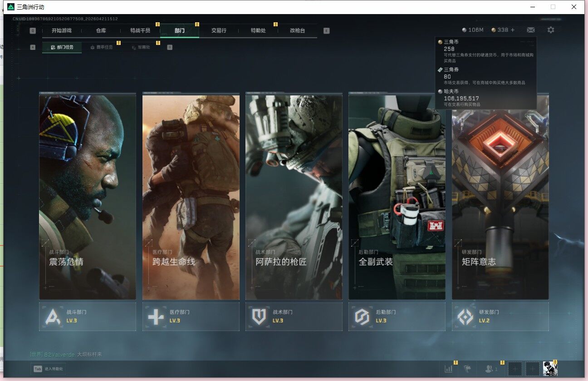
Task: Click the 医疗部门 LV.3 button
Action: [x=191, y=317]
